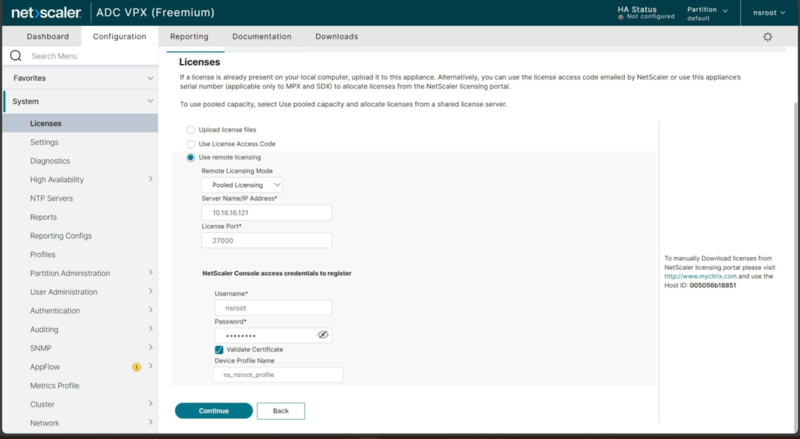
Task: Expand Authentication submenu arrow
Action: pos(151,310)
